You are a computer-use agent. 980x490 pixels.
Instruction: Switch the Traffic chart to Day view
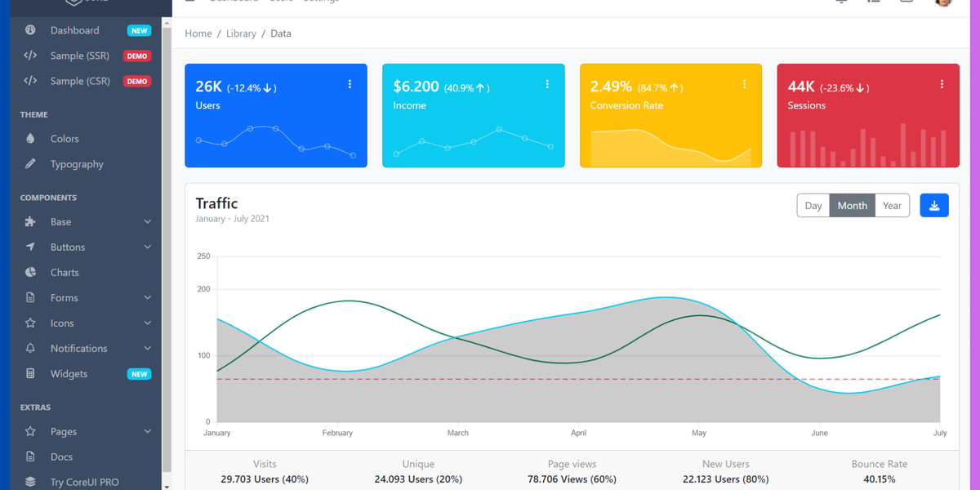[813, 205]
